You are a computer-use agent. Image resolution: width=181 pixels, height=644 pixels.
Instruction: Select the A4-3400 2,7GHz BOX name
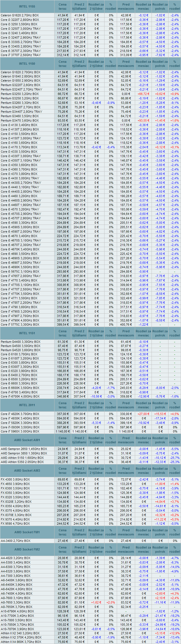point(16,541)
